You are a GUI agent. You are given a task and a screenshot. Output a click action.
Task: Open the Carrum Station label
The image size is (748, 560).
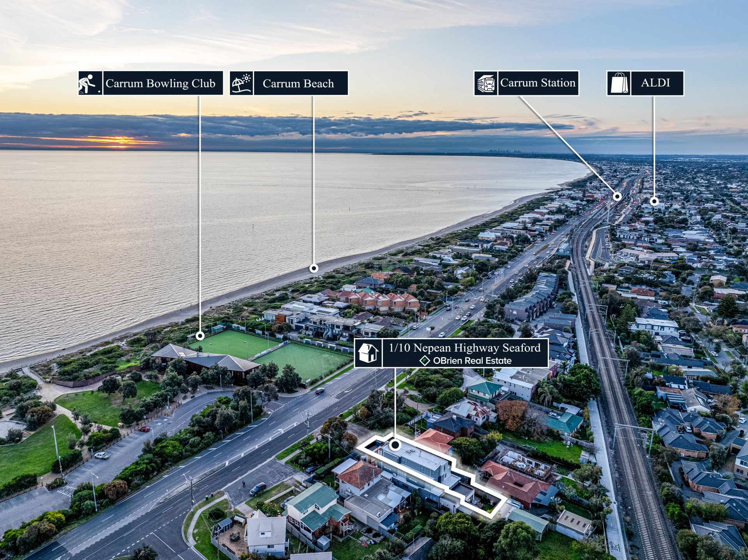click(538, 83)
